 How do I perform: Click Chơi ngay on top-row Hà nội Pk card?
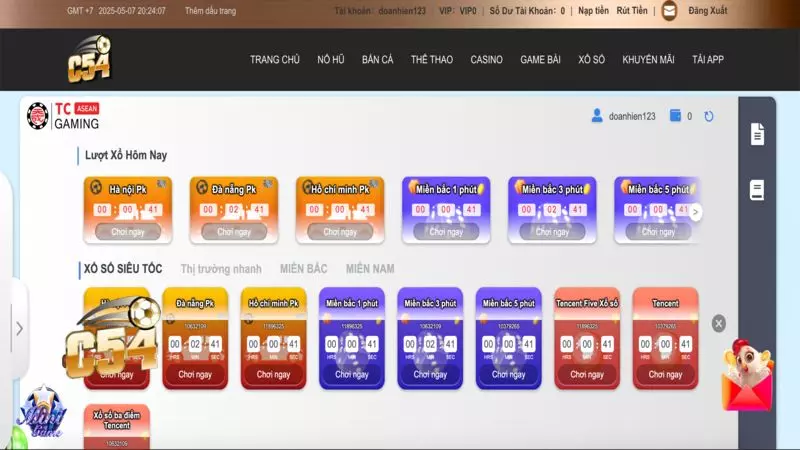coord(128,231)
